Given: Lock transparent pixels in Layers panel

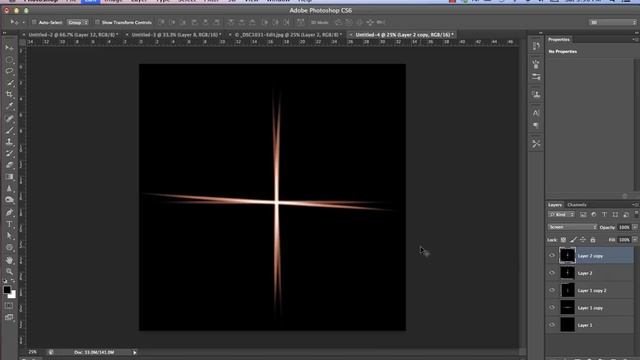Looking at the screenshot, I should tap(563, 240).
